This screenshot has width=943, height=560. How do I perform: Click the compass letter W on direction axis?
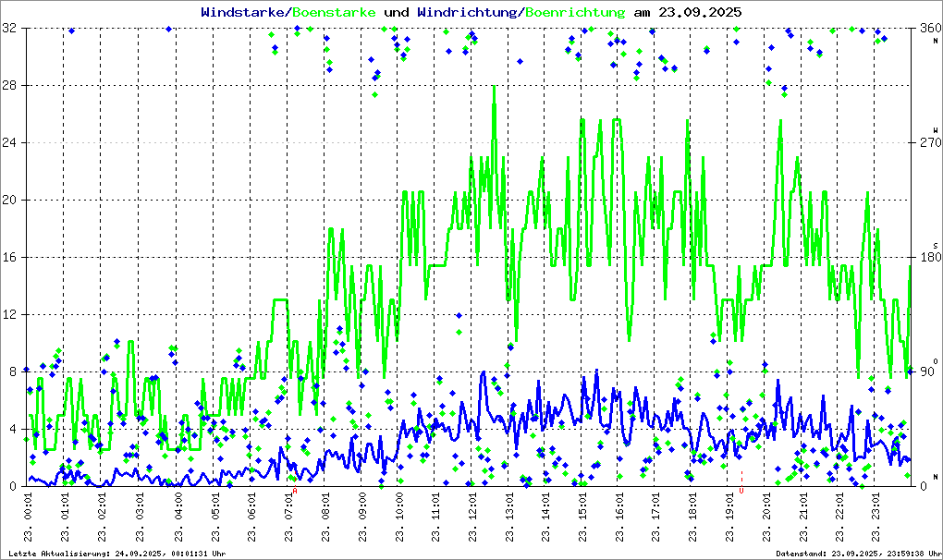[936, 129]
